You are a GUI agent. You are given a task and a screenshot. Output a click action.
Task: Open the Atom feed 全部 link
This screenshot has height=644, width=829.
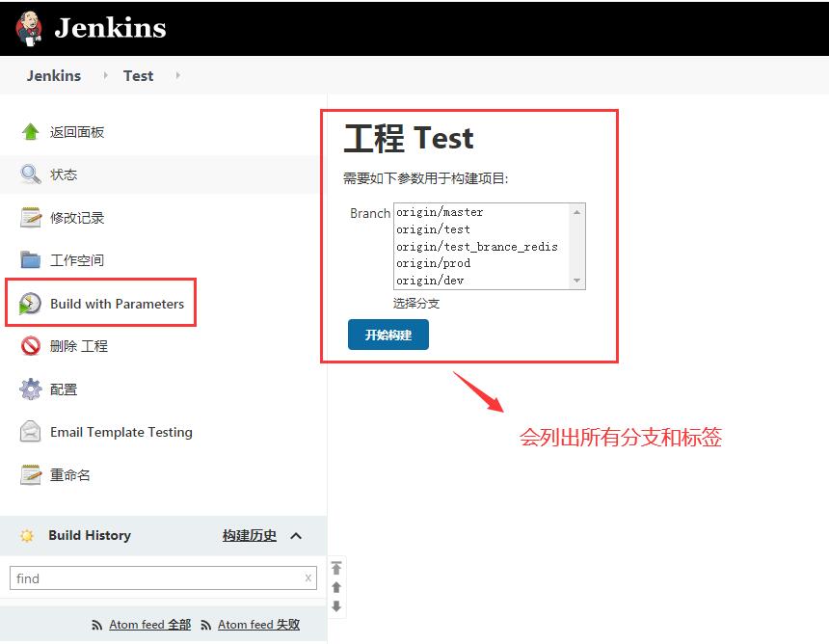[150, 625]
